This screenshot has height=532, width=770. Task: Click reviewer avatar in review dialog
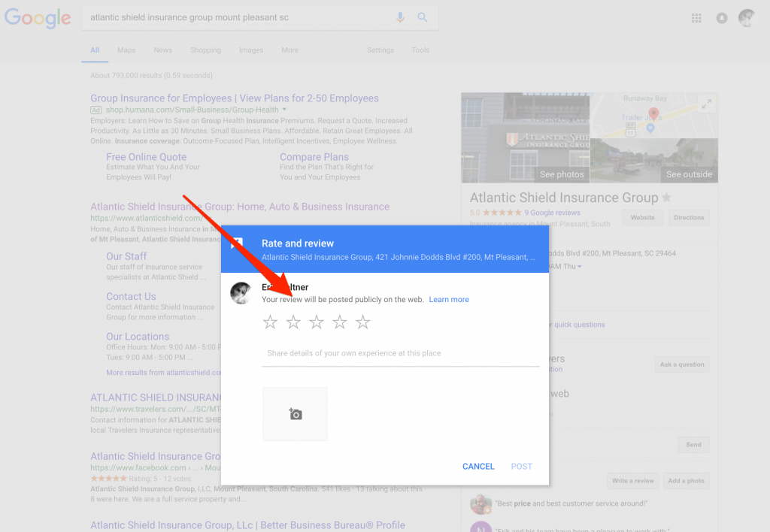pos(241,293)
